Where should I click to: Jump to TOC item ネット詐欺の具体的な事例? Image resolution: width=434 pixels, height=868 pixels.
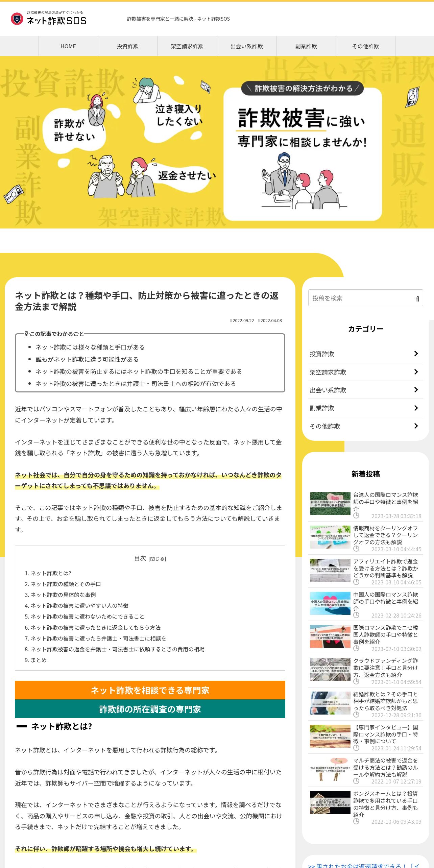point(63,595)
